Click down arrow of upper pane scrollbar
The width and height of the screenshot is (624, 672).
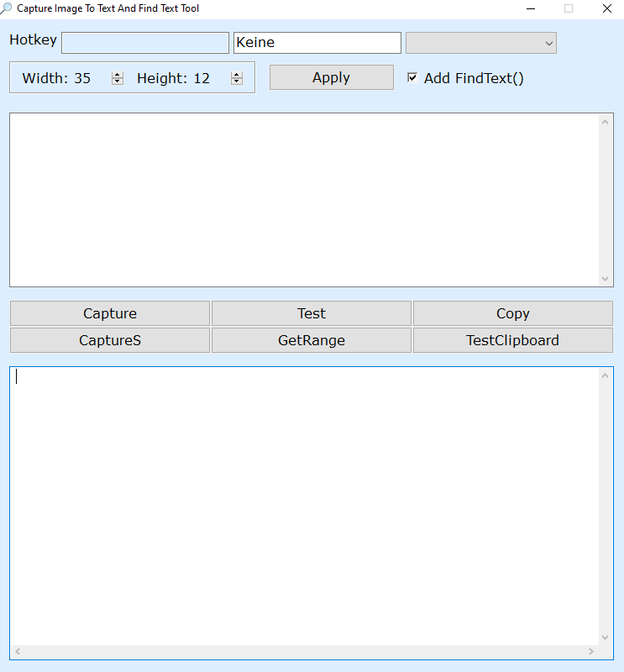606,279
